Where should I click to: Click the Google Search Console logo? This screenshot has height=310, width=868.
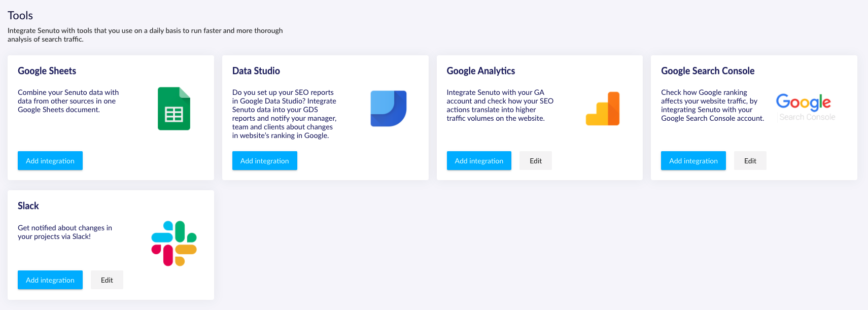(x=806, y=108)
